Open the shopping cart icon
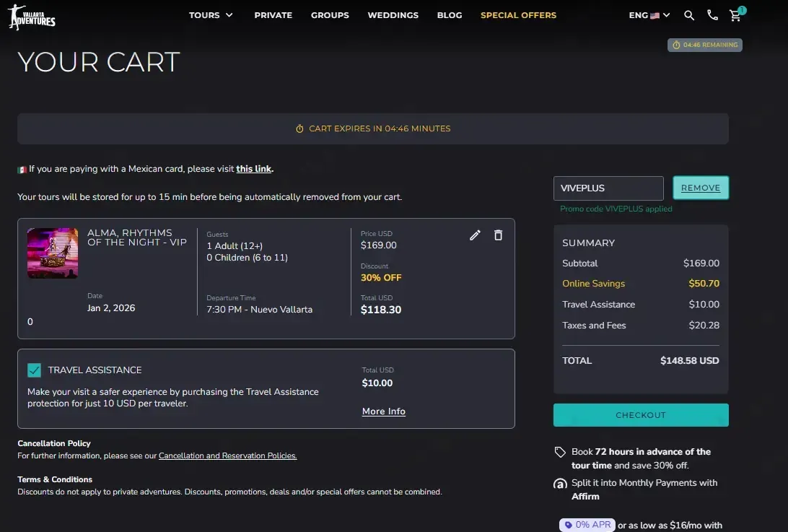 click(x=735, y=15)
